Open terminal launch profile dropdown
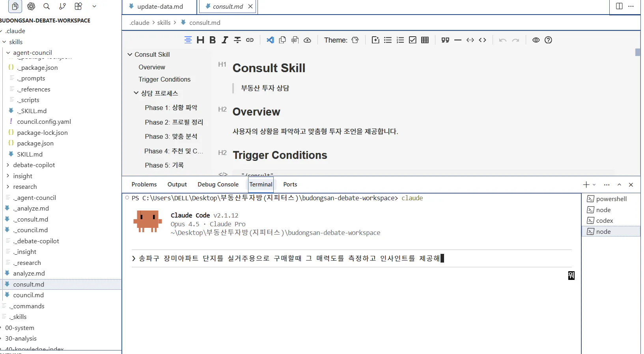Image resolution: width=644 pixels, height=354 pixels. pos(594,184)
